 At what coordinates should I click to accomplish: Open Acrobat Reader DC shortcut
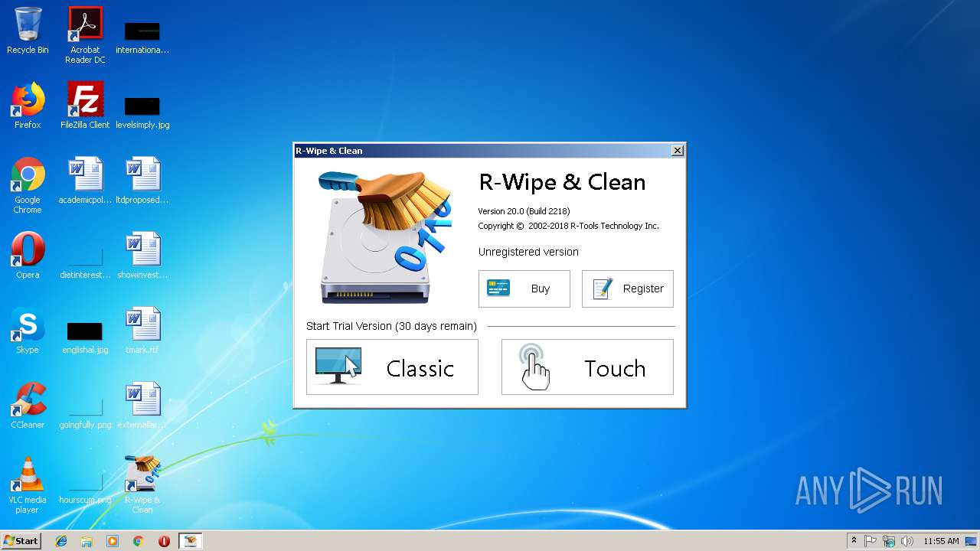pos(85,35)
